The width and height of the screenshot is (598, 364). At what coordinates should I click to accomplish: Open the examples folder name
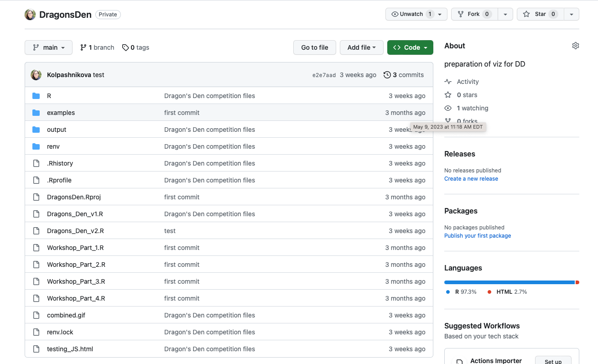click(61, 113)
